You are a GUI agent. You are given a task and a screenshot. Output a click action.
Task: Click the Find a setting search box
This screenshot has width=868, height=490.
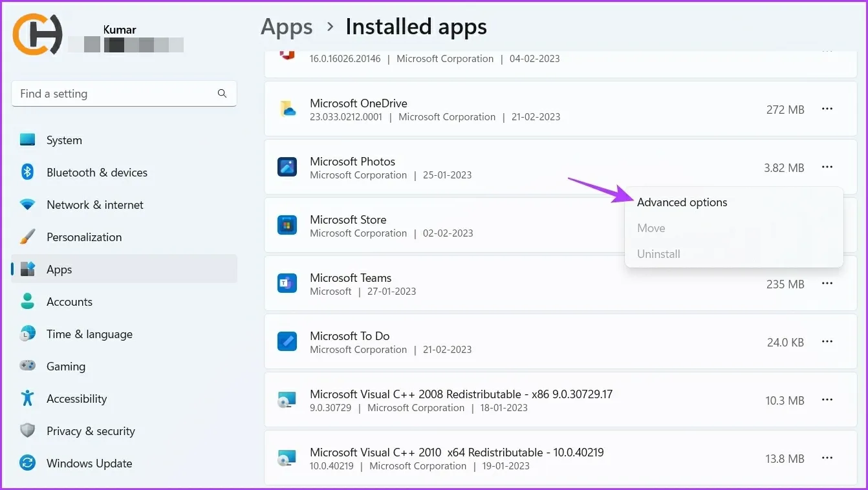(x=124, y=94)
